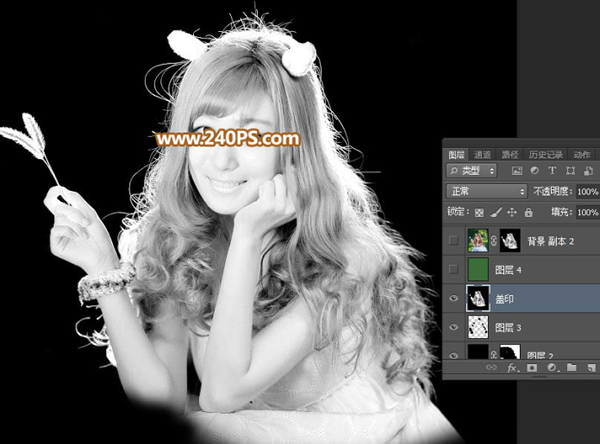Toggle mask link on 背景 副本 2 layer
The width and height of the screenshot is (600, 444).
point(494,240)
